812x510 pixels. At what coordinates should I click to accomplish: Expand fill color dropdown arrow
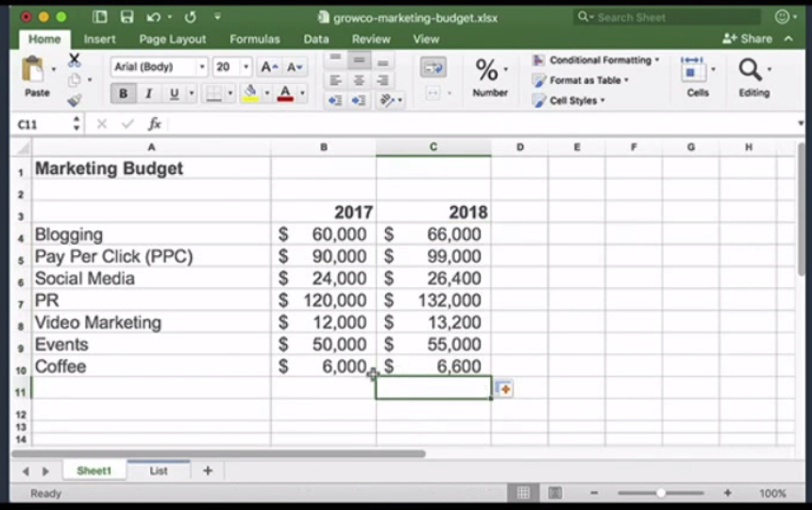(x=266, y=93)
